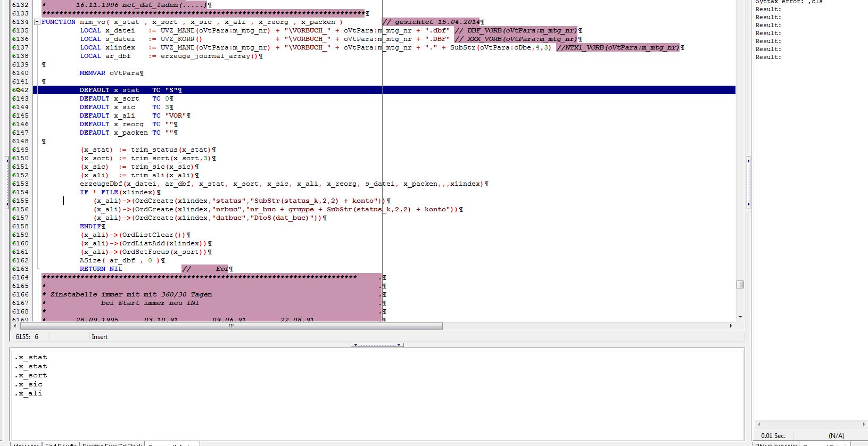Click comment 'Zinstabelle immer mit mit 360/30 Tagen'
868x446 pixels.
(x=131, y=294)
